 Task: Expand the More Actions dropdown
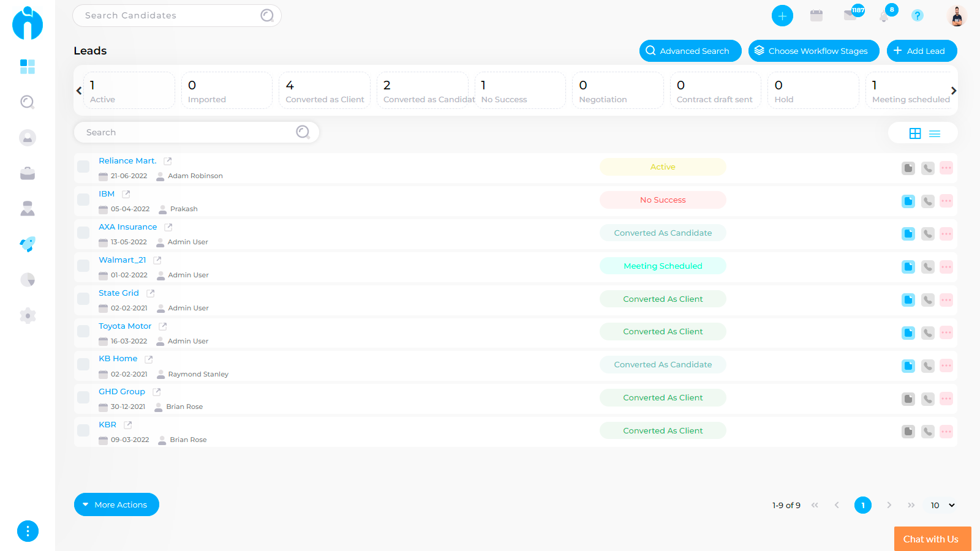tap(116, 504)
